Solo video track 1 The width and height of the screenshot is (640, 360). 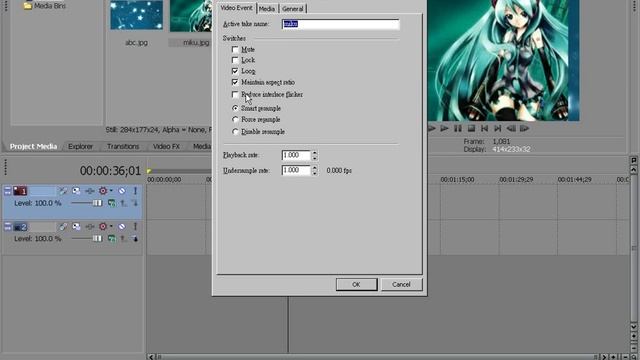click(135, 191)
